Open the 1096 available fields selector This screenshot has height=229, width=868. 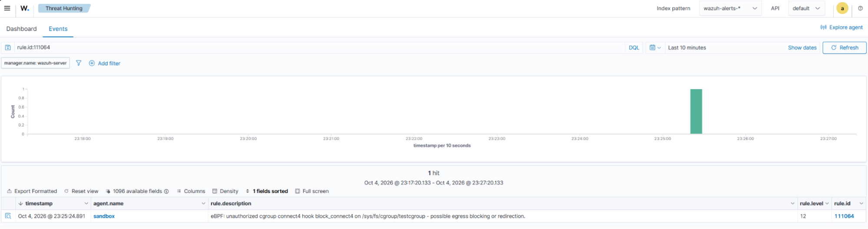click(x=134, y=191)
